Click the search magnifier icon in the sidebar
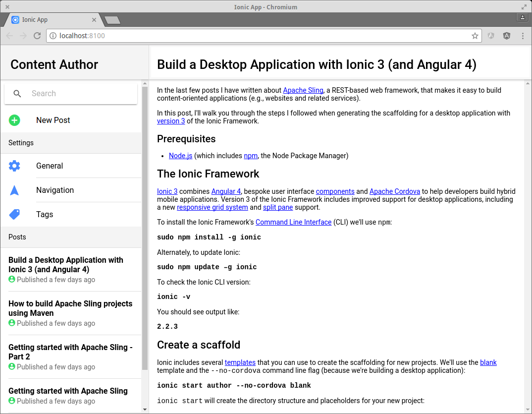 coord(17,93)
